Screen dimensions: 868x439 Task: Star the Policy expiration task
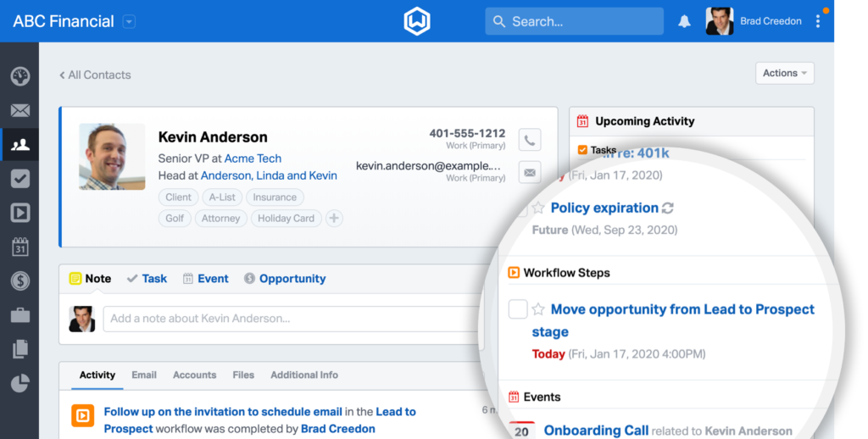pyautogui.click(x=538, y=208)
